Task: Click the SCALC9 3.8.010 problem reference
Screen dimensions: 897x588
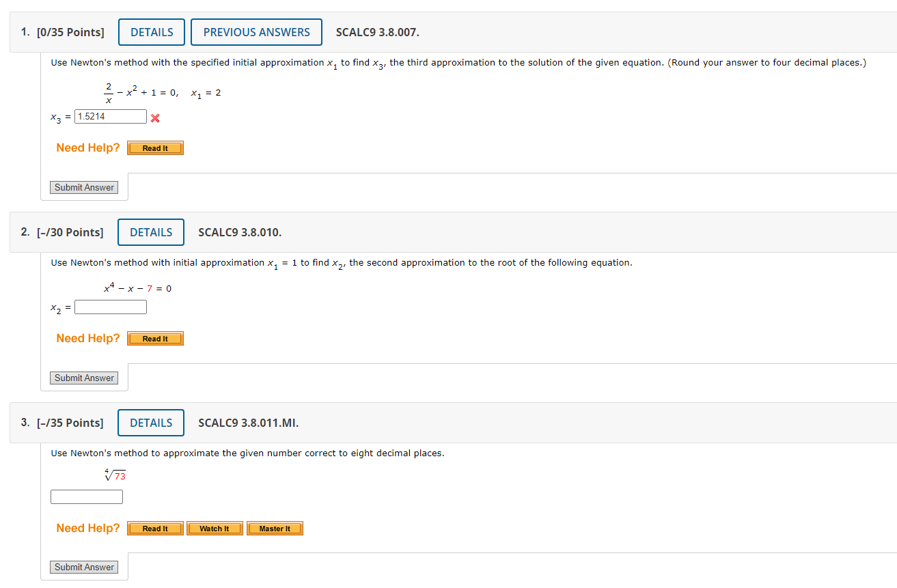Action: pyautogui.click(x=239, y=232)
